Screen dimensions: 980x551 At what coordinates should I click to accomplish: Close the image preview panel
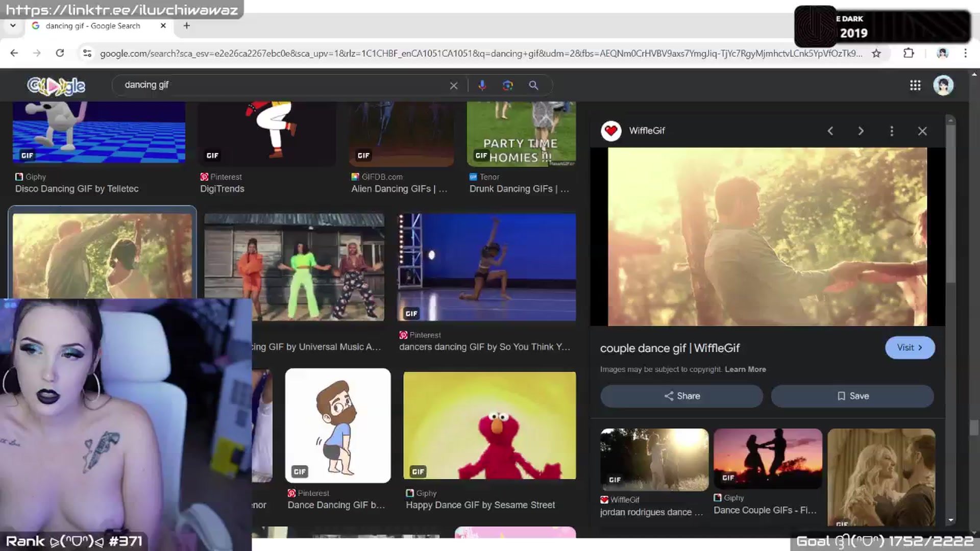pos(922,131)
